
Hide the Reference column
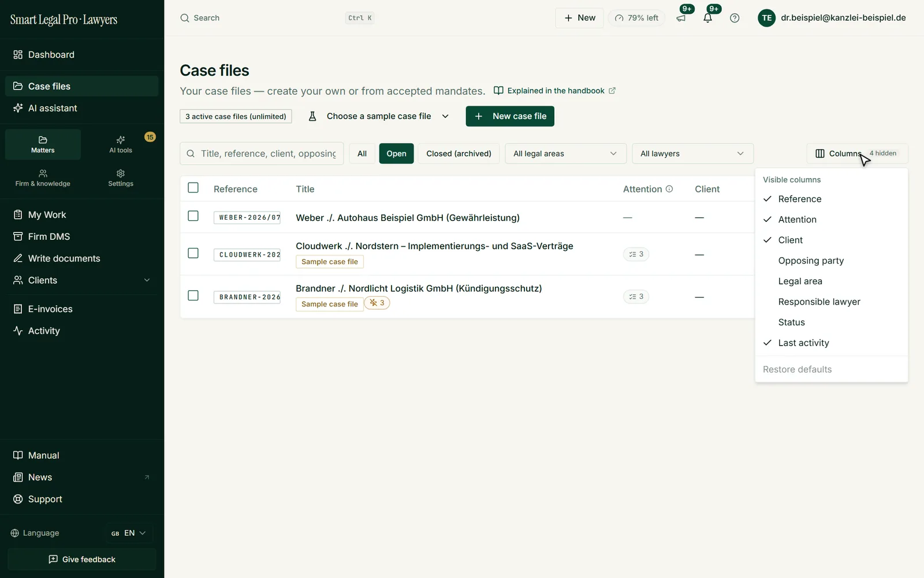(832, 199)
